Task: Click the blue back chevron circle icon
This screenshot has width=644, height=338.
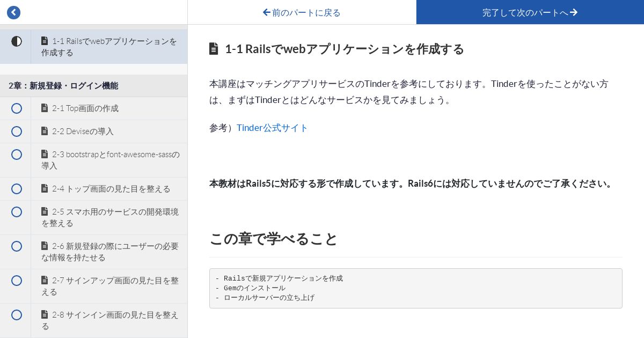Action: pos(13,12)
